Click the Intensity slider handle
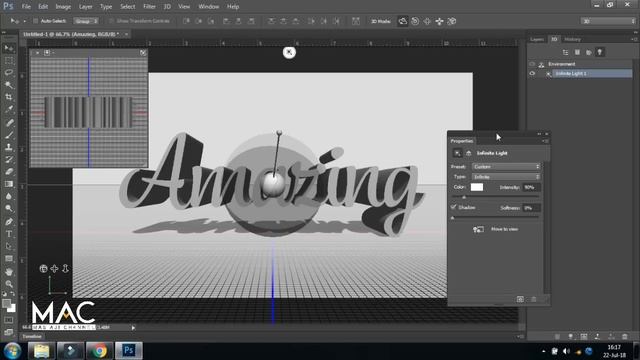 [x=464, y=197]
